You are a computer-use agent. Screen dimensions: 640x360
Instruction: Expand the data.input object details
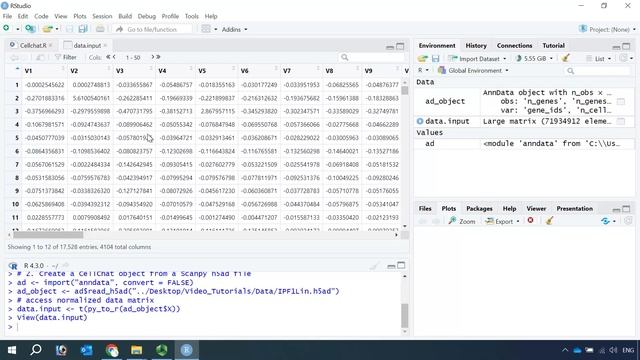point(420,121)
